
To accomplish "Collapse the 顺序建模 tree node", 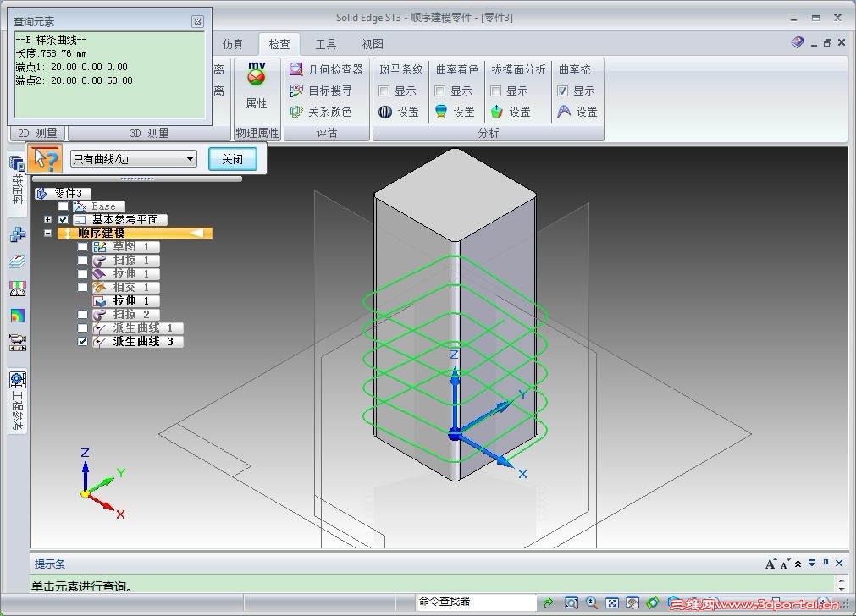I will click(48, 233).
